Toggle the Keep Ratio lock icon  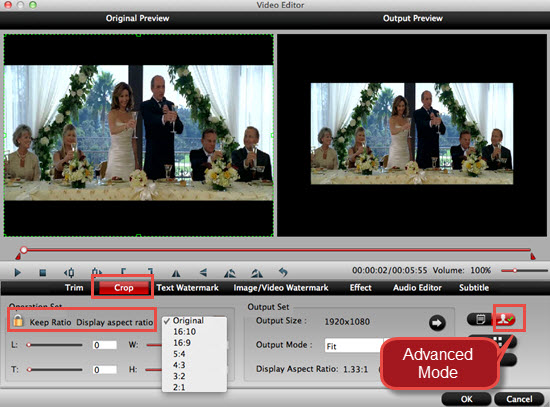point(18,321)
